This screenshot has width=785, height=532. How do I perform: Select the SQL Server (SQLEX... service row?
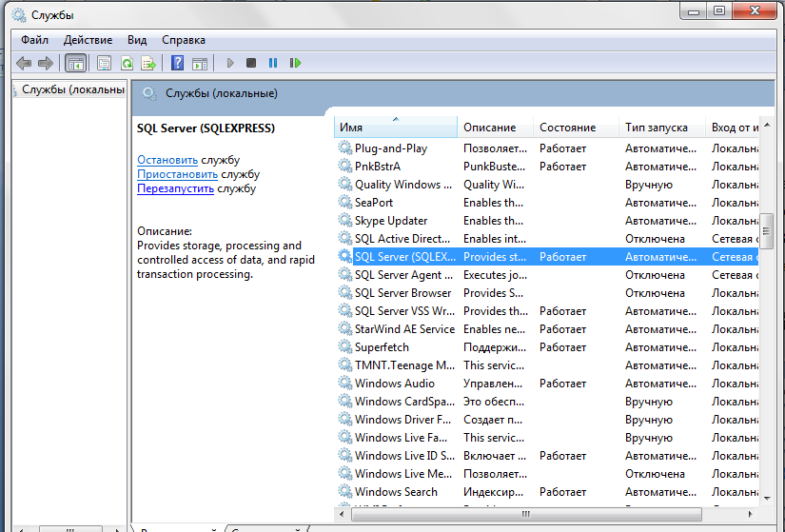pyautogui.click(x=547, y=256)
